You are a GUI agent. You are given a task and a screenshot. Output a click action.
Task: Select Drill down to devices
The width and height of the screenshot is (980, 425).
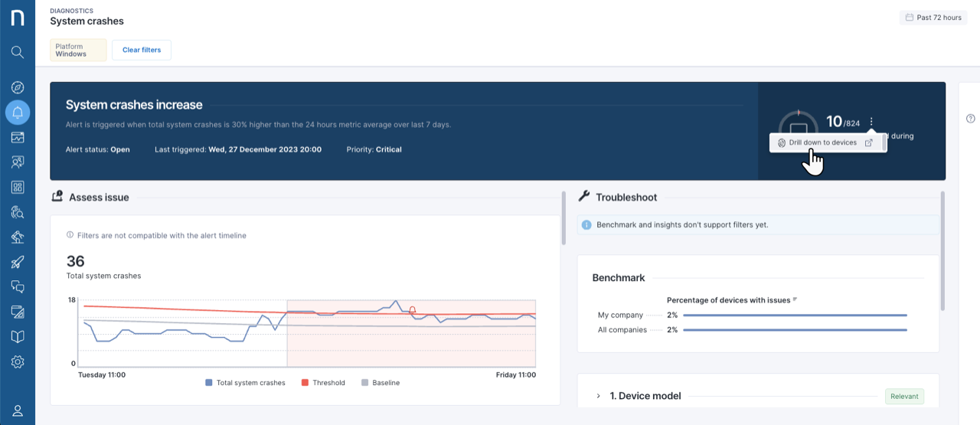tap(822, 142)
